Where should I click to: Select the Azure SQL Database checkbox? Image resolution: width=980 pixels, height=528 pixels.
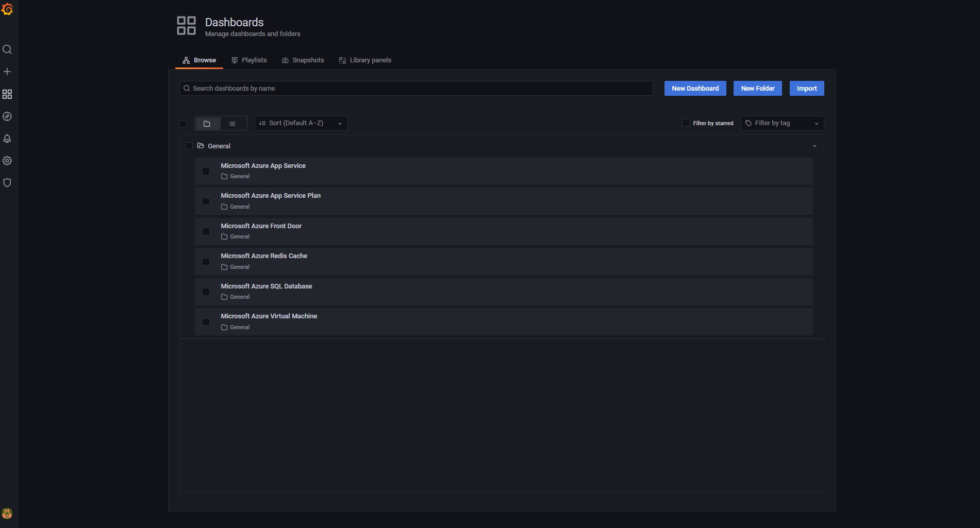pos(206,292)
